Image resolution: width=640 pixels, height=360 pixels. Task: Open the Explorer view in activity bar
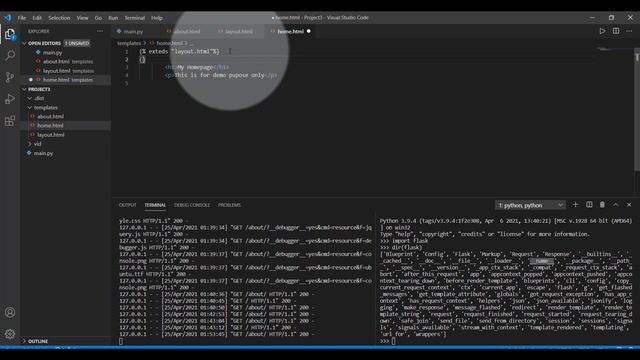pos(10,34)
